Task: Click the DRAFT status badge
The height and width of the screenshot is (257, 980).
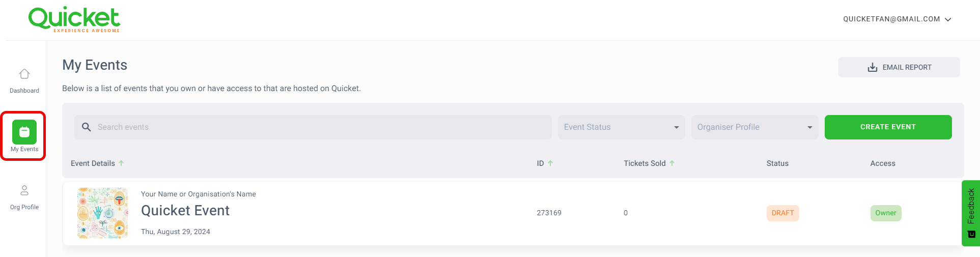Action: tap(782, 213)
